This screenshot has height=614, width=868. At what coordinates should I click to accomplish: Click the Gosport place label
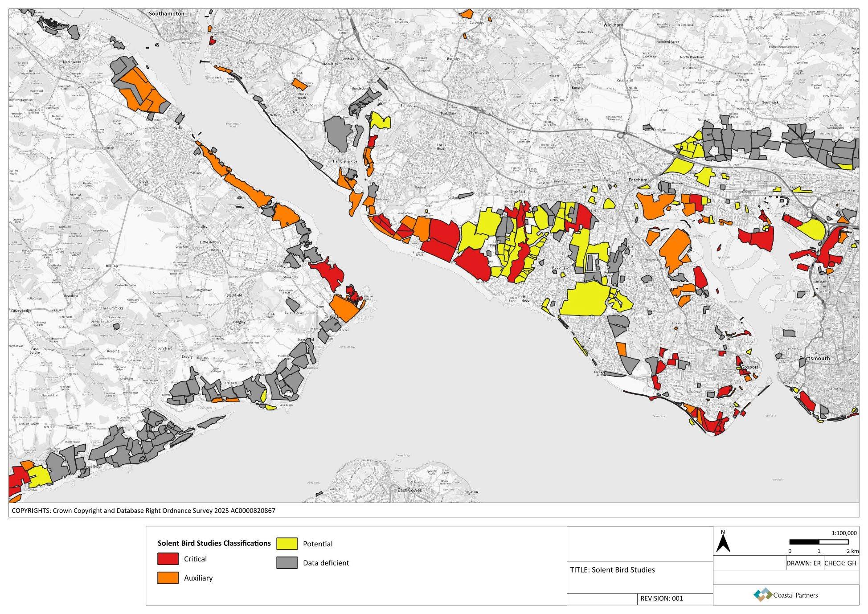749,367
